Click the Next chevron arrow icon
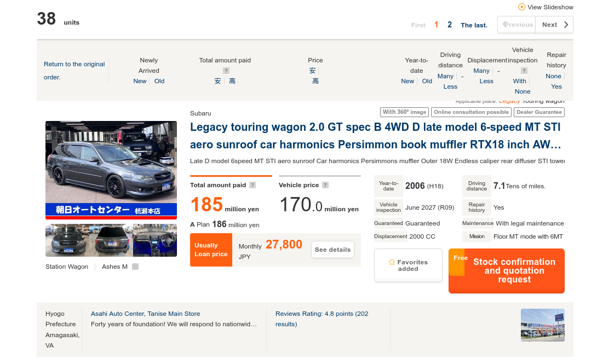 (566, 25)
